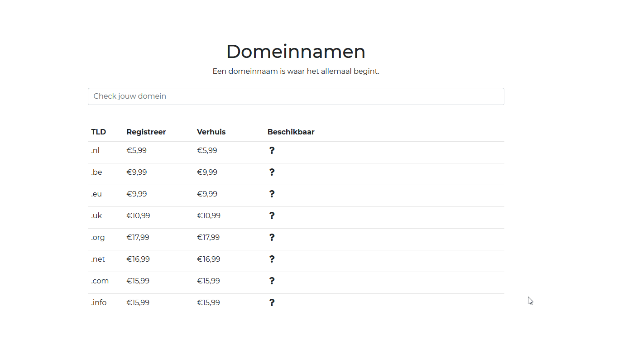Image resolution: width=618 pixels, height=364 pixels.
Task: Click the .nl Verhuis price €5,99
Action: 207,150
